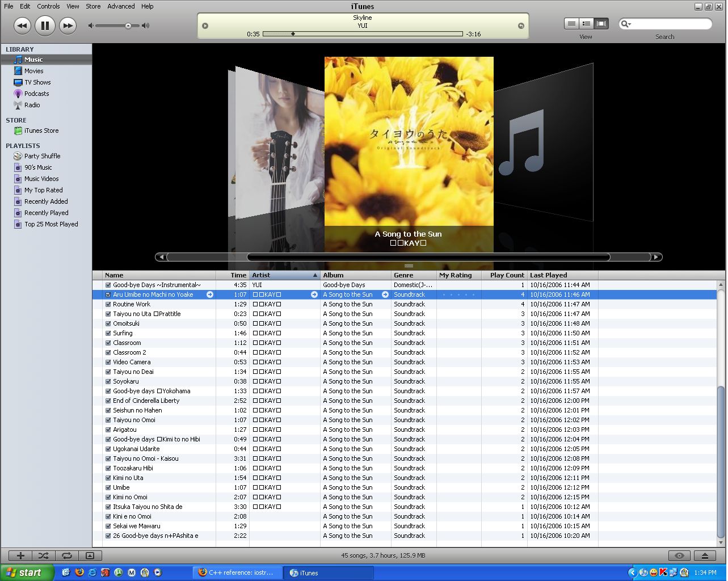This screenshot has width=728, height=581.
Task: Sort by the My Rating column header
Action: click(x=459, y=275)
